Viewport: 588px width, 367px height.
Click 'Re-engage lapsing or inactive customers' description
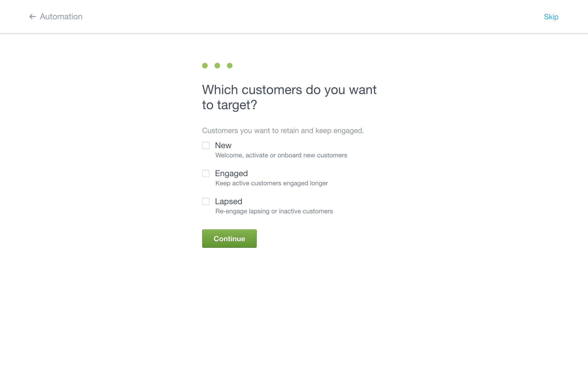tap(274, 211)
